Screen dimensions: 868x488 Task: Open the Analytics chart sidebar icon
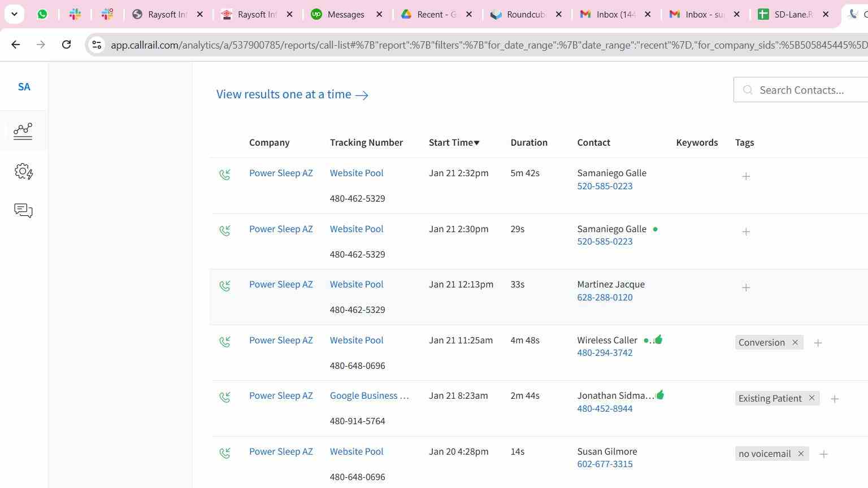click(23, 131)
